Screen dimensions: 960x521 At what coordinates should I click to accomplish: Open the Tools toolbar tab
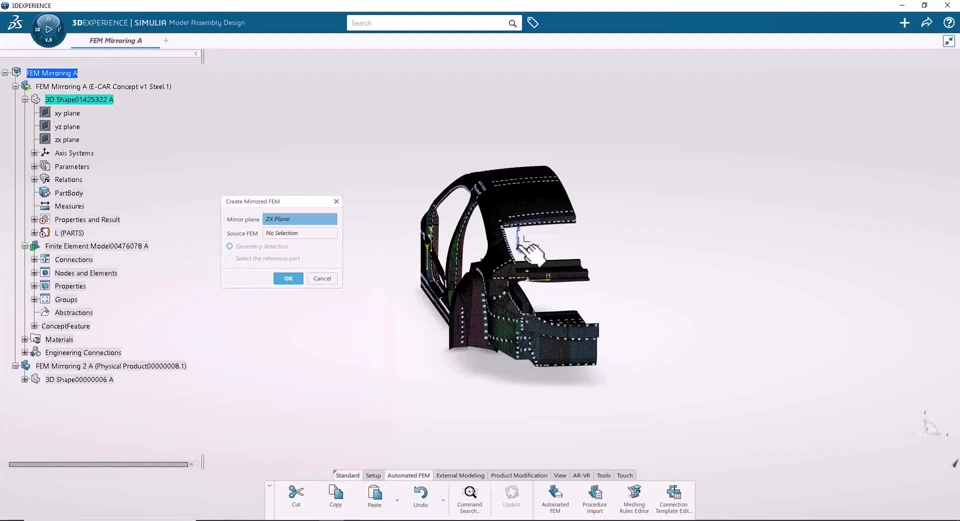pos(603,475)
